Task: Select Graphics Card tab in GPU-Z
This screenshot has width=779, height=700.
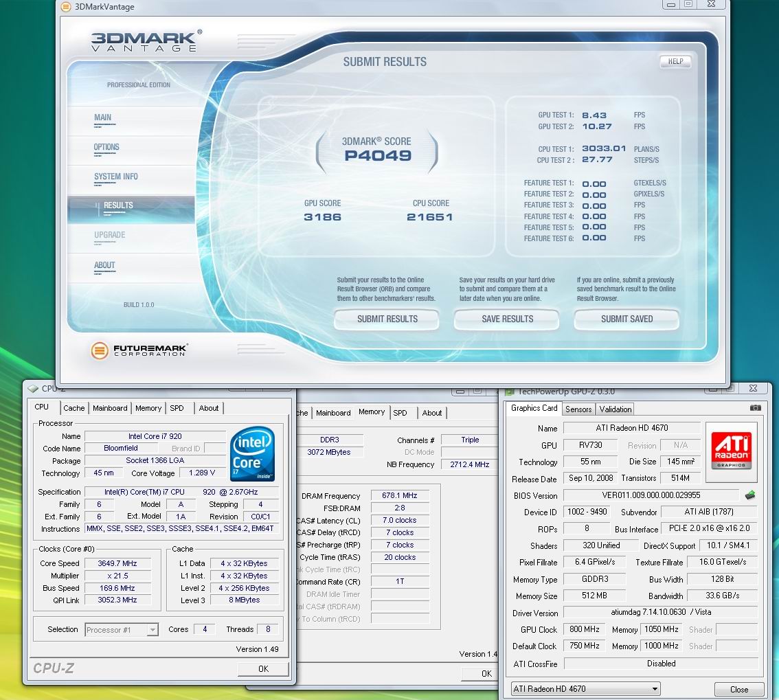Action: (534, 408)
